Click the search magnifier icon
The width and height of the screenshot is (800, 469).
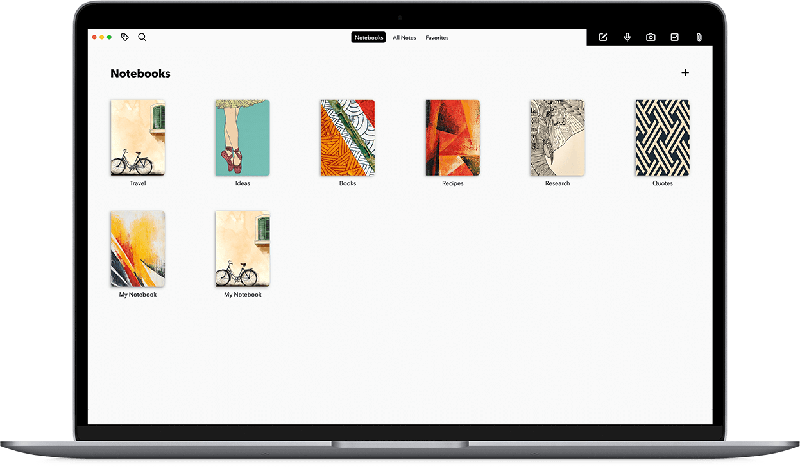(x=142, y=37)
